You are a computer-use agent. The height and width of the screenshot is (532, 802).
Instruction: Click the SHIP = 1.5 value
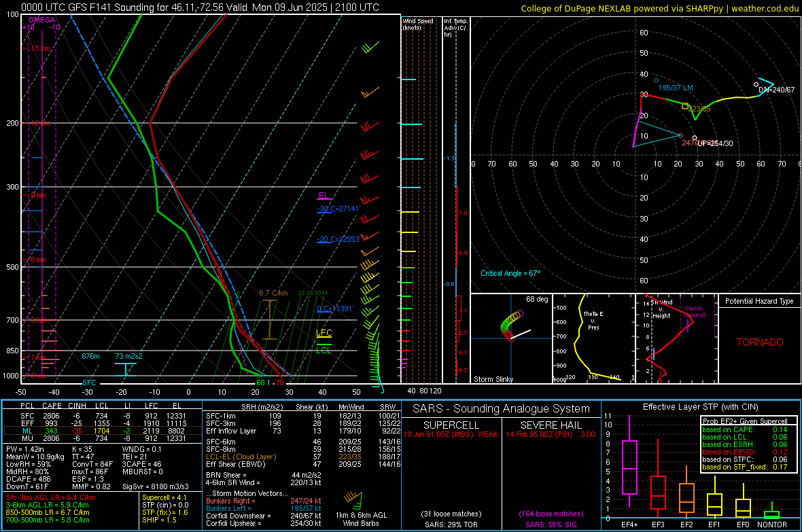click(159, 520)
